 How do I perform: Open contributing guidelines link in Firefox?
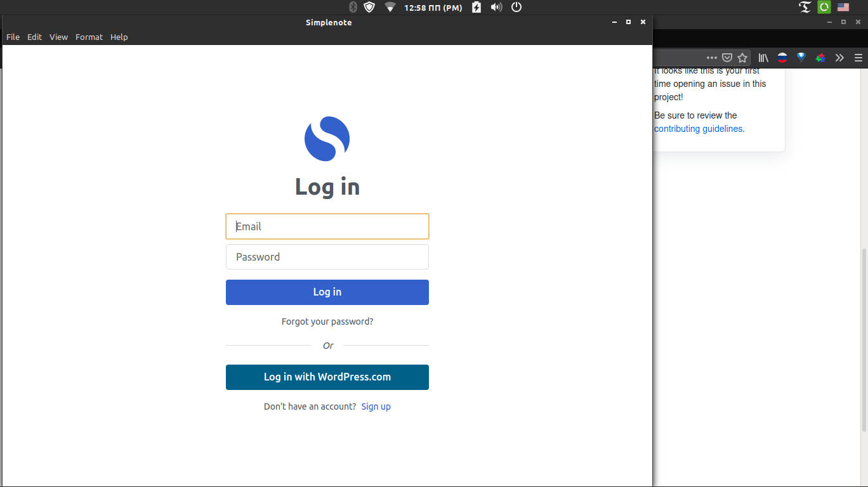(698, 129)
